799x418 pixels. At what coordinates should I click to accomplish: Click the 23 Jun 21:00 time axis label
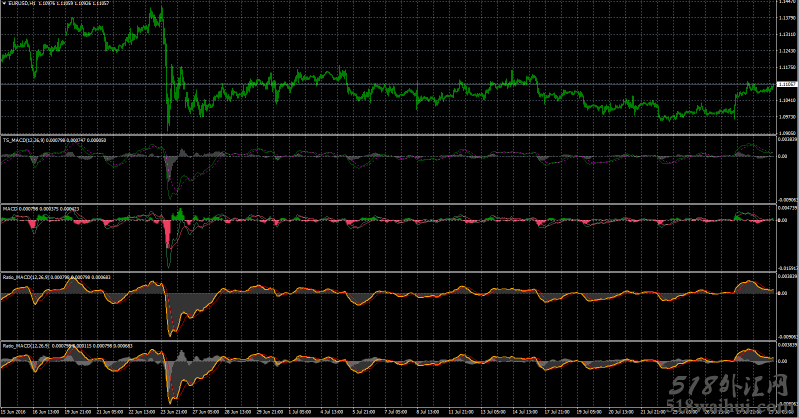pos(174,411)
